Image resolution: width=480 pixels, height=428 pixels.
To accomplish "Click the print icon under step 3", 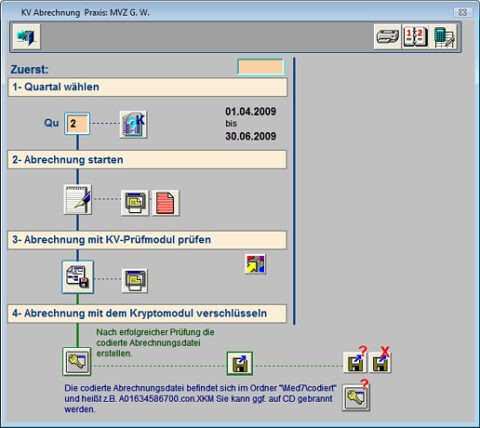I will click(x=135, y=281).
